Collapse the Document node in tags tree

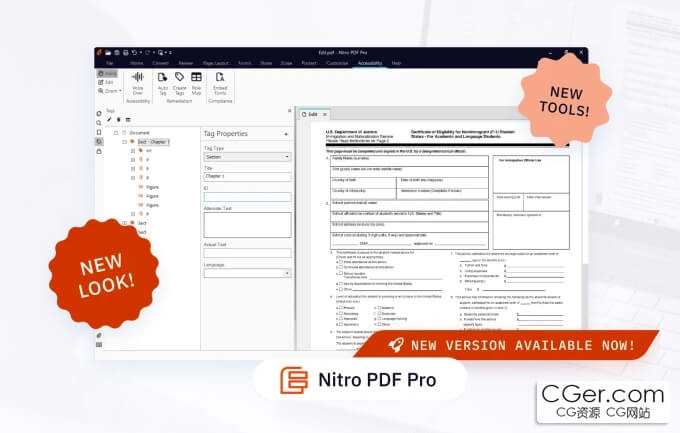point(116,133)
